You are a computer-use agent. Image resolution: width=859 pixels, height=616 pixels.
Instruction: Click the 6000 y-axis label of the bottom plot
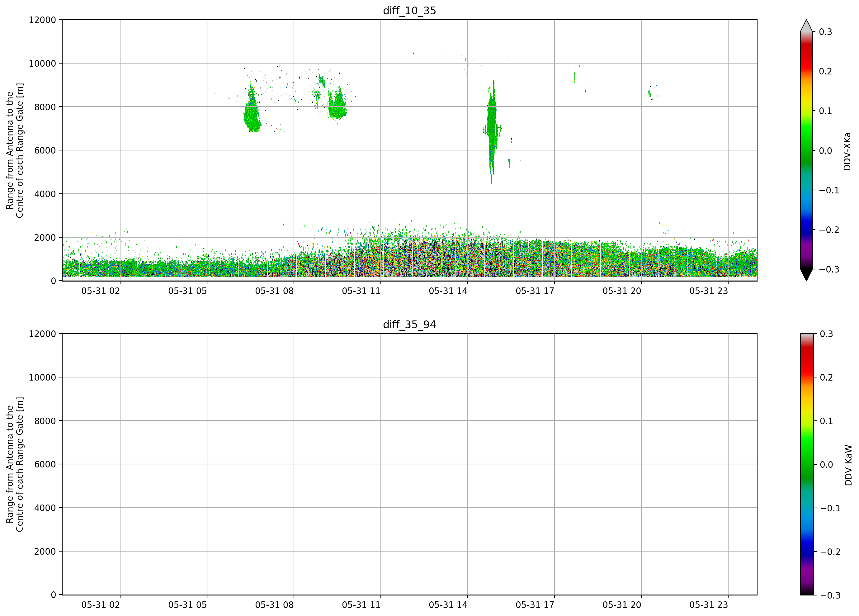coord(45,464)
